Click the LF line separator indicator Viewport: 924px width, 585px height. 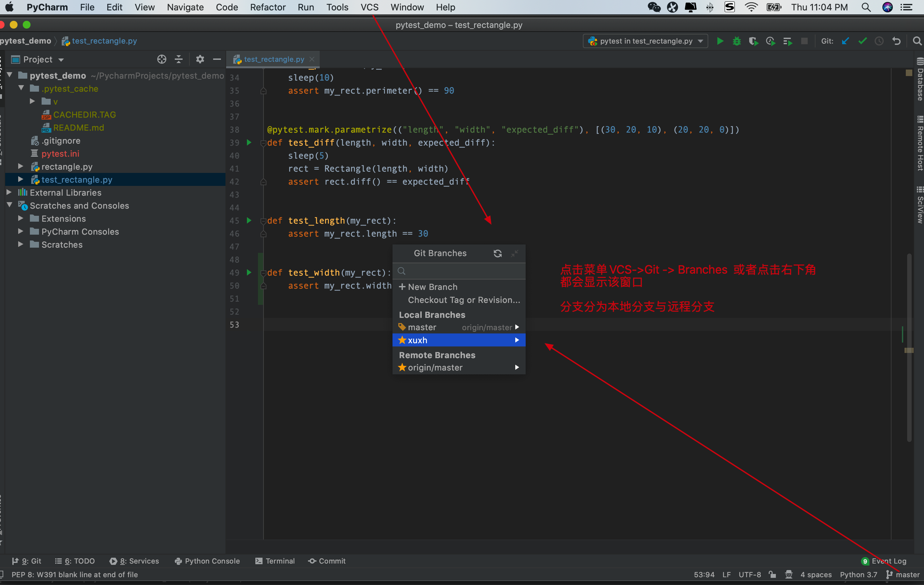tap(726, 575)
